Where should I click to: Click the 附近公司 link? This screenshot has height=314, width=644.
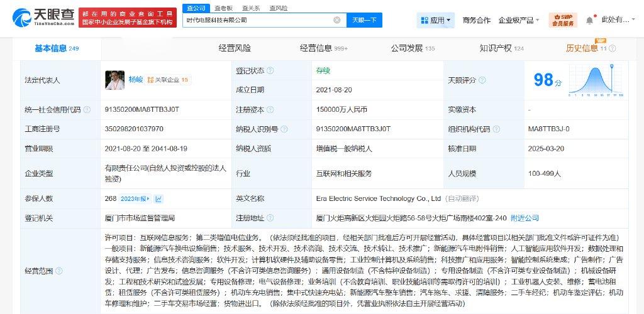(x=525, y=218)
